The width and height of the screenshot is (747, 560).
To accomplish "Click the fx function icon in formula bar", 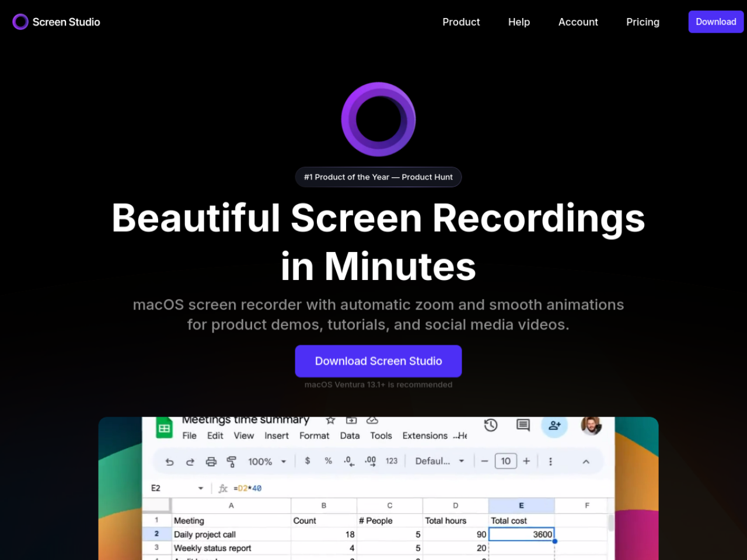I will [223, 488].
